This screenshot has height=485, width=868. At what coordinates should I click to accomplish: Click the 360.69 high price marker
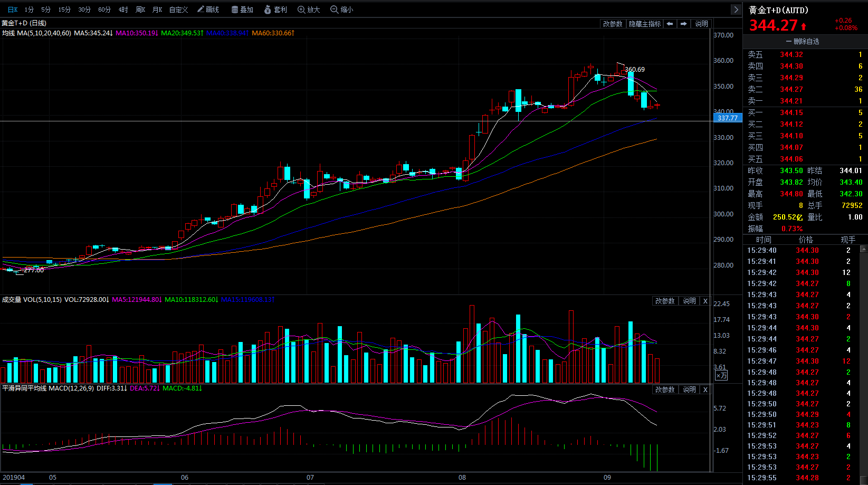(x=635, y=69)
